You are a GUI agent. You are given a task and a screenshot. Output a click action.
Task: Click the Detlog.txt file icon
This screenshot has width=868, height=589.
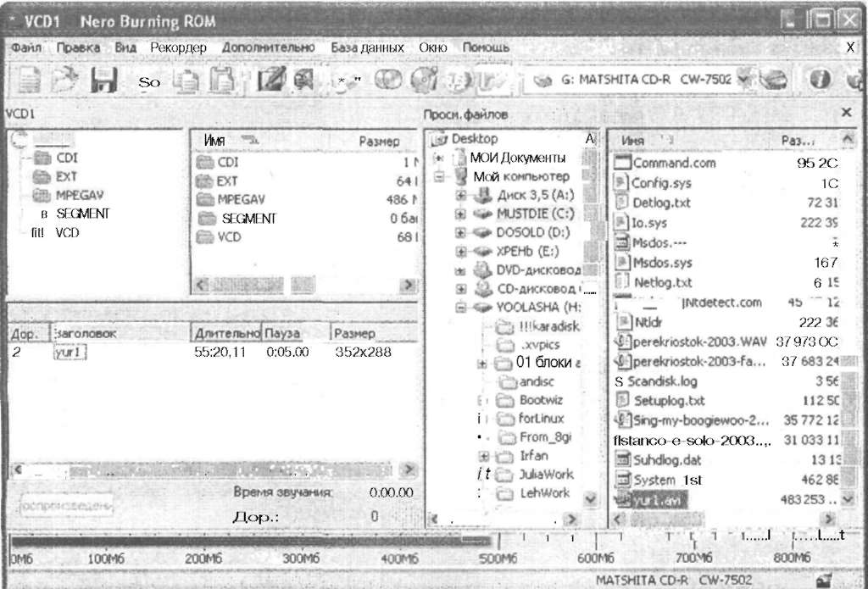[622, 202]
